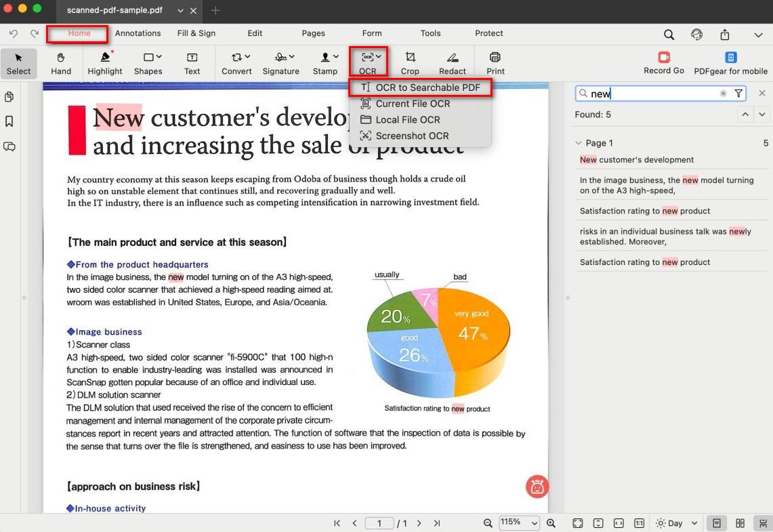Viewport: 773px width, 532px height.
Task: Click the red AI assistant floating button
Action: [x=537, y=487]
